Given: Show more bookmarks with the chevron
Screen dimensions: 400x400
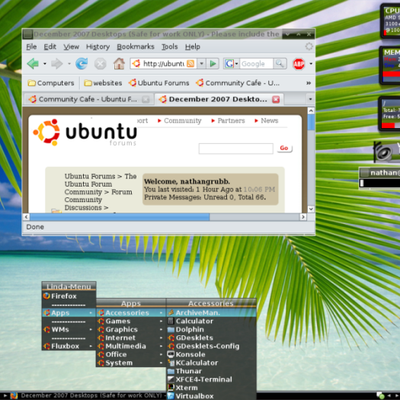Looking at the screenshot, I should click(x=309, y=83).
